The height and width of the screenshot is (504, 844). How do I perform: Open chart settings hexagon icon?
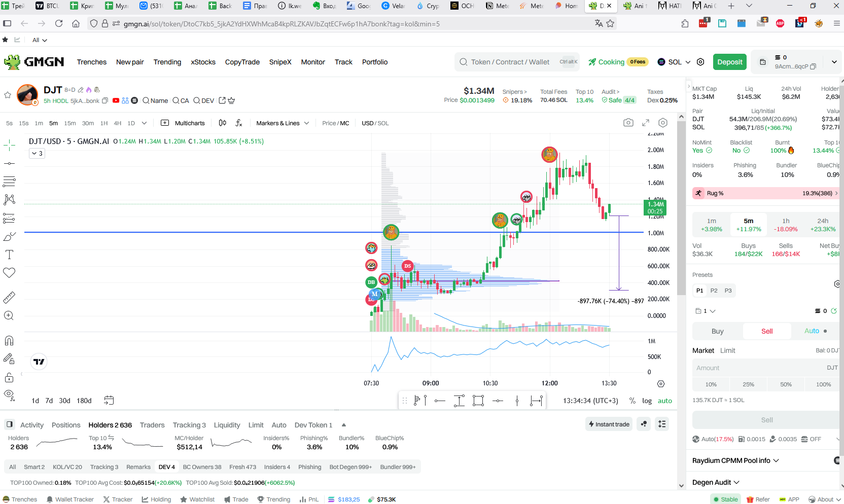(x=663, y=123)
